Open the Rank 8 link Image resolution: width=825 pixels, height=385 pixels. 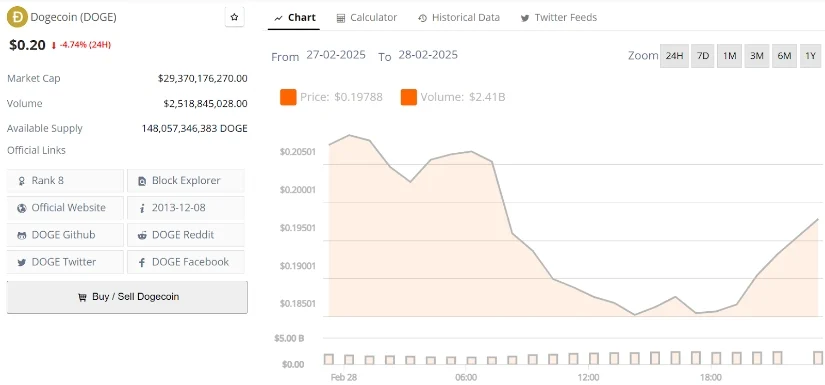coord(65,181)
